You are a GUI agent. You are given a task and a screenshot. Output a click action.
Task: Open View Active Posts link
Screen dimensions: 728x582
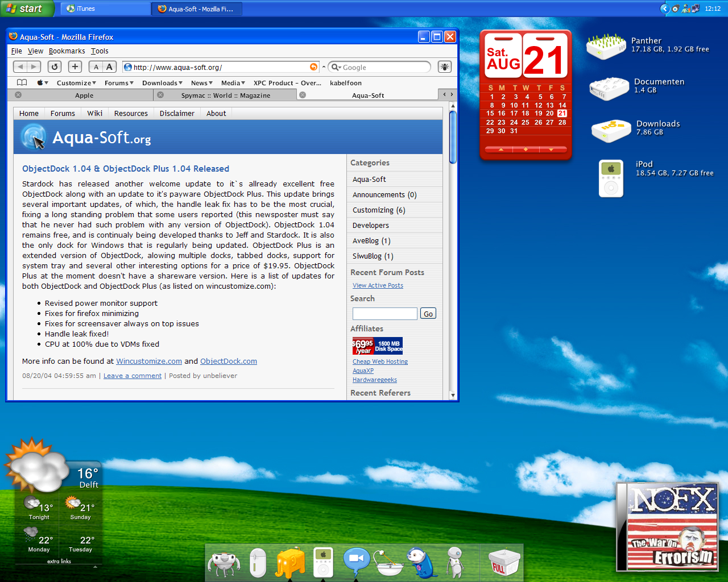point(378,285)
